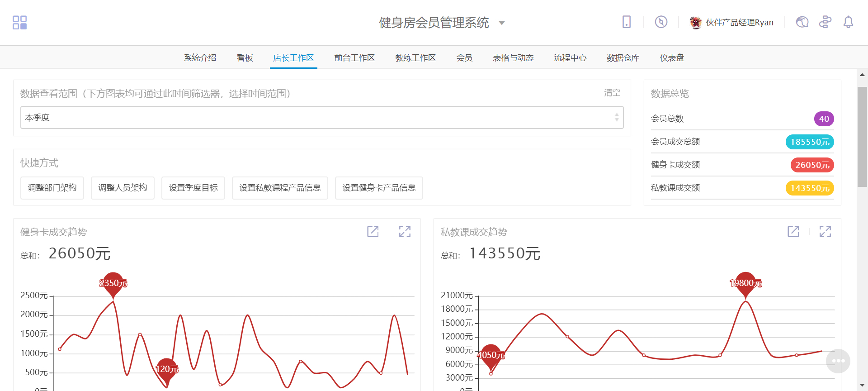Click the floating three-dot more button
This screenshot has height=391, width=868.
point(838,361)
